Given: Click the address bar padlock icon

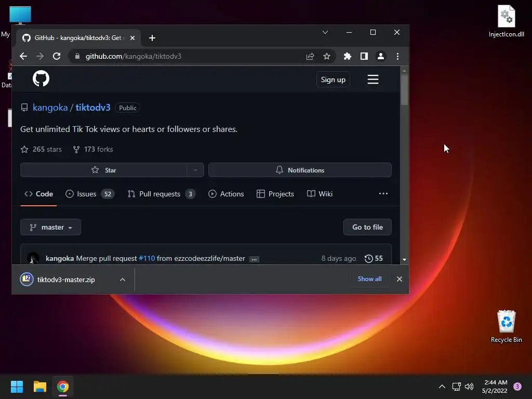Looking at the screenshot, I should tap(77, 56).
